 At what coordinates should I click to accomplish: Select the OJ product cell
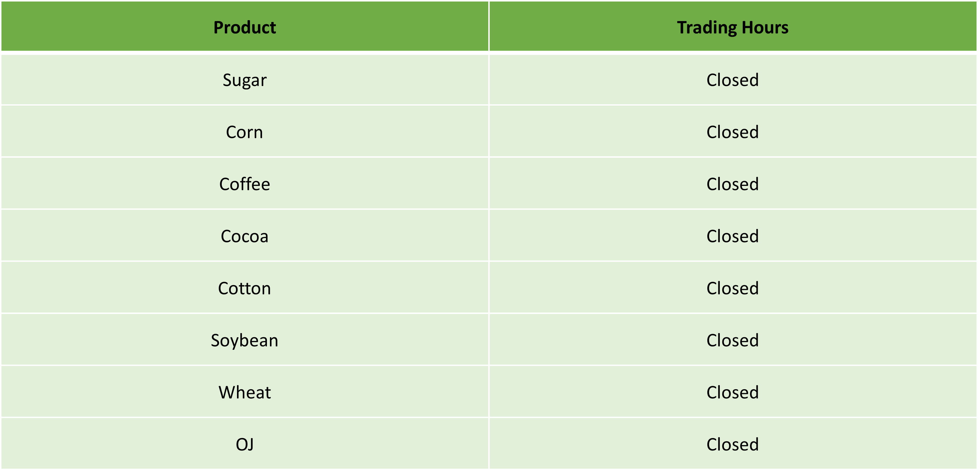click(x=245, y=444)
